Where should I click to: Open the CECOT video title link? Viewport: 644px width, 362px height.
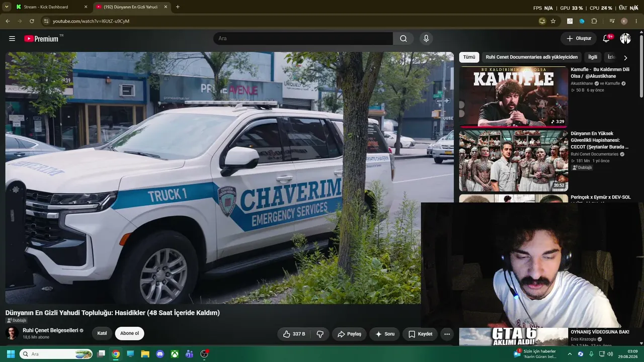click(600, 140)
